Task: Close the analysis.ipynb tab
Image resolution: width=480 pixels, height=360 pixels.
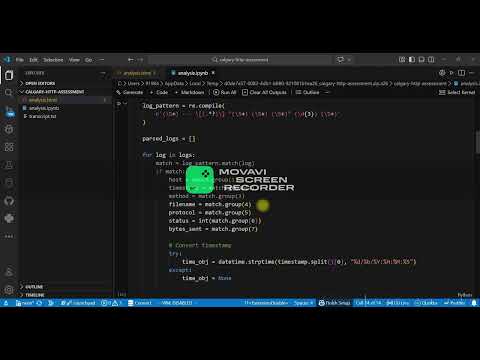Action: 213,73
